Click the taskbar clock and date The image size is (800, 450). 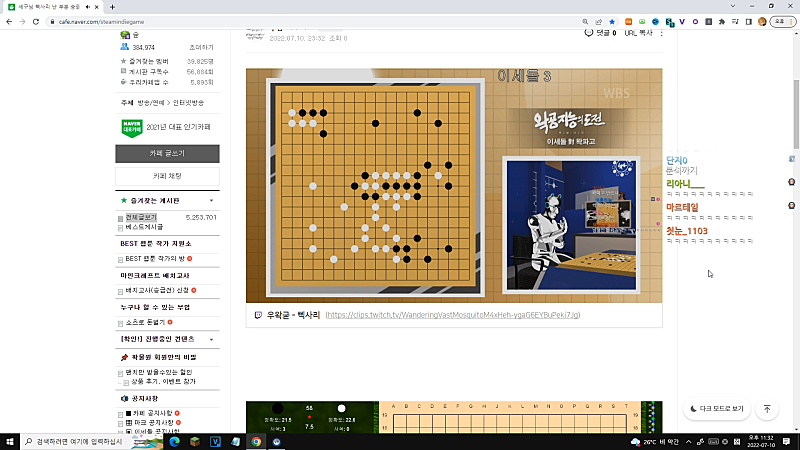761,442
